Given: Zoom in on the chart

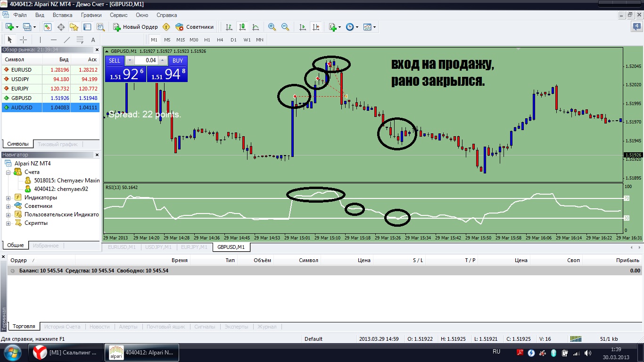Looking at the screenshot, I should (x=272, y=27).
